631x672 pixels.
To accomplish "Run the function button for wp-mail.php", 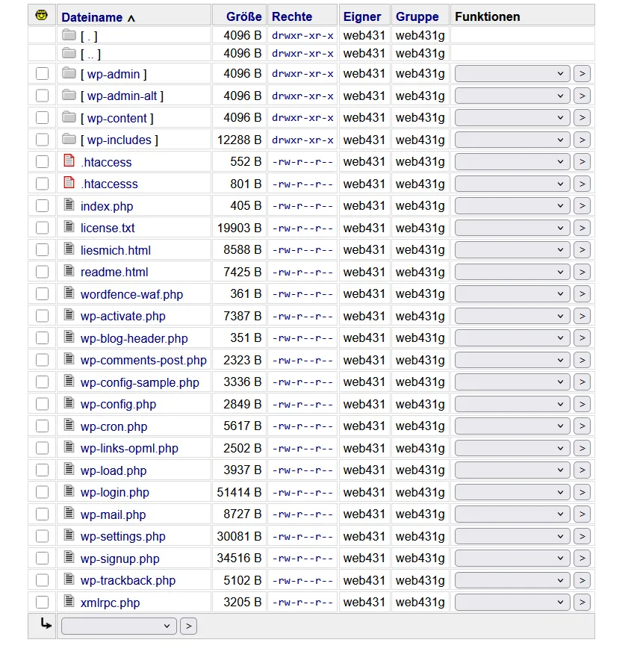I will point(582,514).
